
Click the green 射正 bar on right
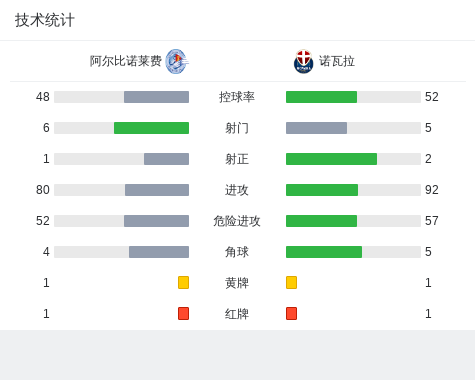(x=331, y=159)
